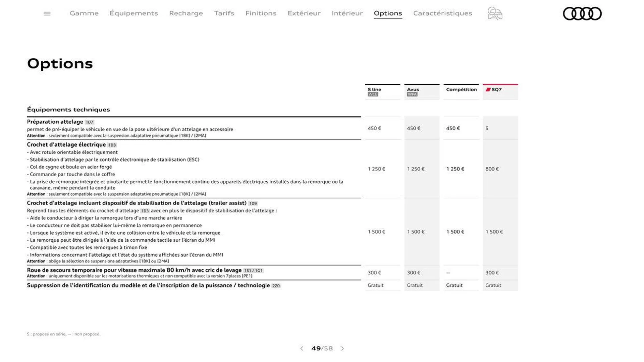Click 'Compatible avec toutes les remorques' line
Screen dimensions: 644x362
pyautogui.click(x=87, y=247)
